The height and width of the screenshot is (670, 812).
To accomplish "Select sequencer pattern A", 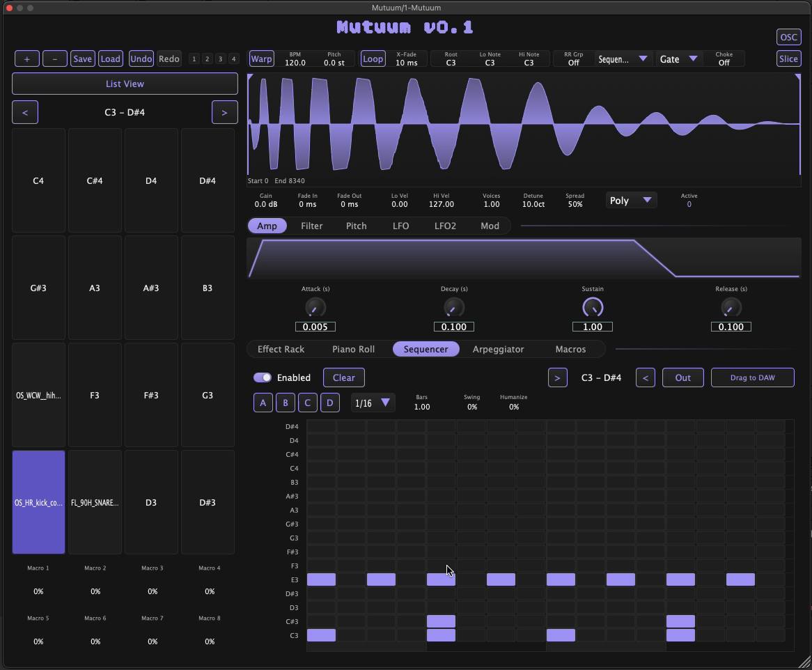I will pos(263,403).
